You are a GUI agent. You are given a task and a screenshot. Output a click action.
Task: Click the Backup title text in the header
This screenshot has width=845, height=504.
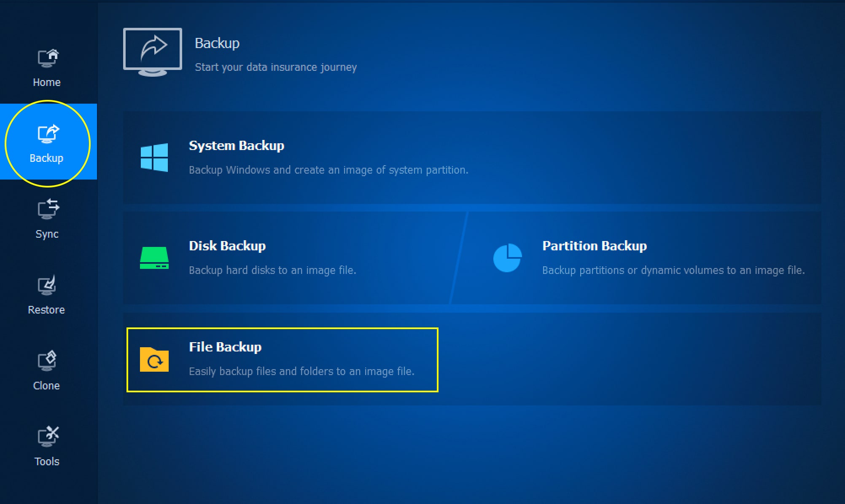218,43
